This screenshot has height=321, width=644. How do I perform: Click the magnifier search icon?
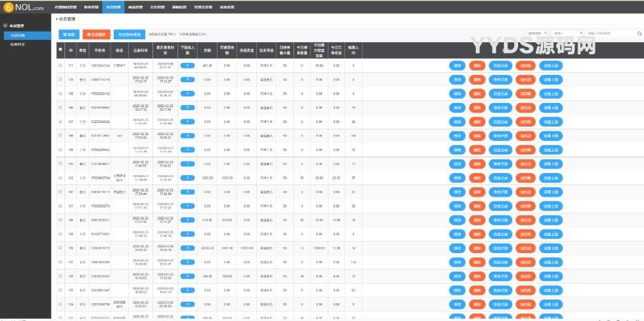[x=638, y=34]
